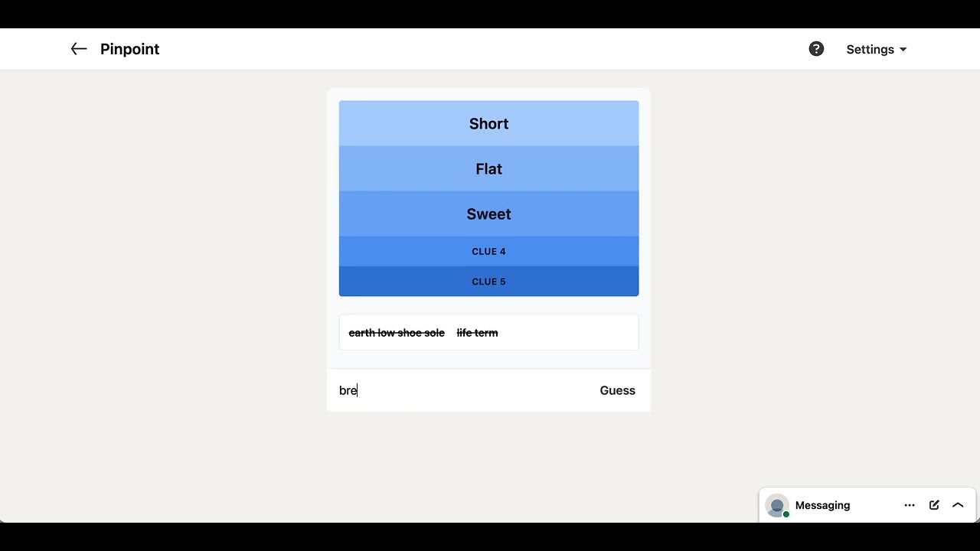Click the previous guesses box
980x551 pixels.
tap(488, 332)
